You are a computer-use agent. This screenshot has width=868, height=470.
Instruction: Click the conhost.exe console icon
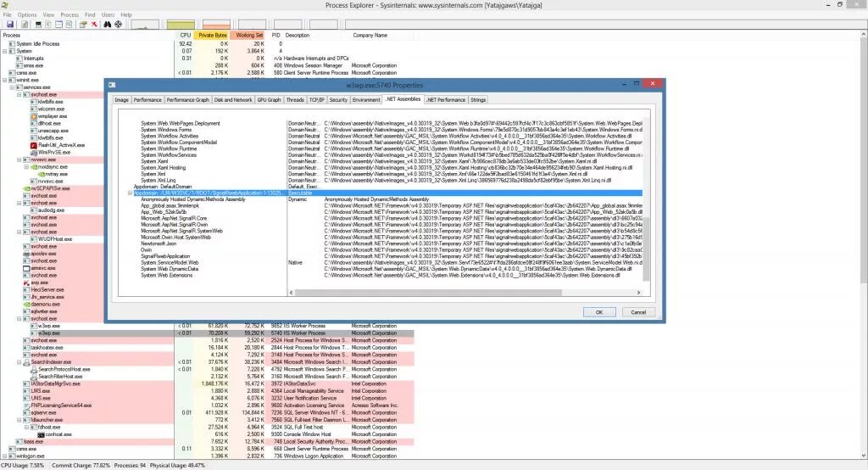(41, 434)
